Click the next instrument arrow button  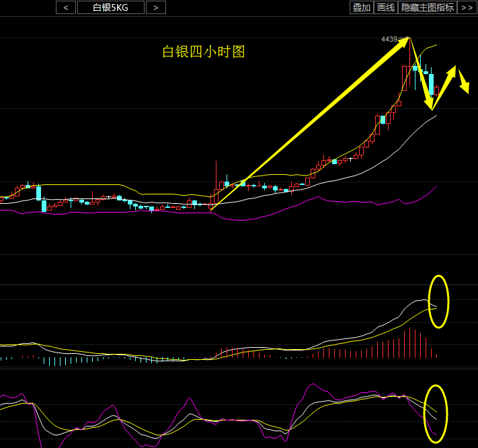[155, 7]
